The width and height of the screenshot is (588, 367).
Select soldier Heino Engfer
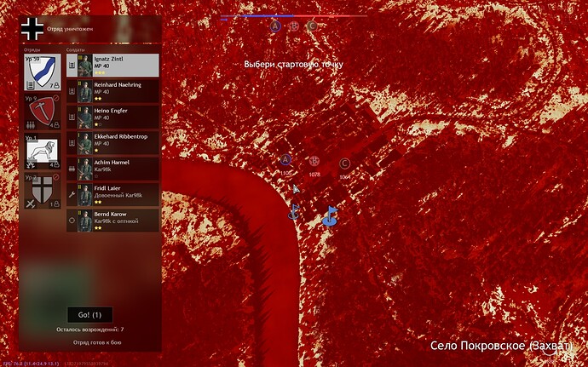coord(112,117)
